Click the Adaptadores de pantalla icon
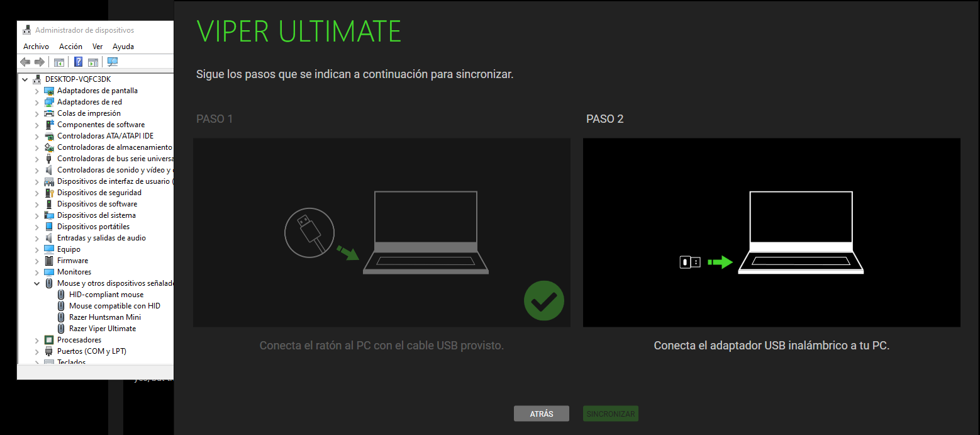The height and width of the screenshot is (435, 980). [49, 91]
